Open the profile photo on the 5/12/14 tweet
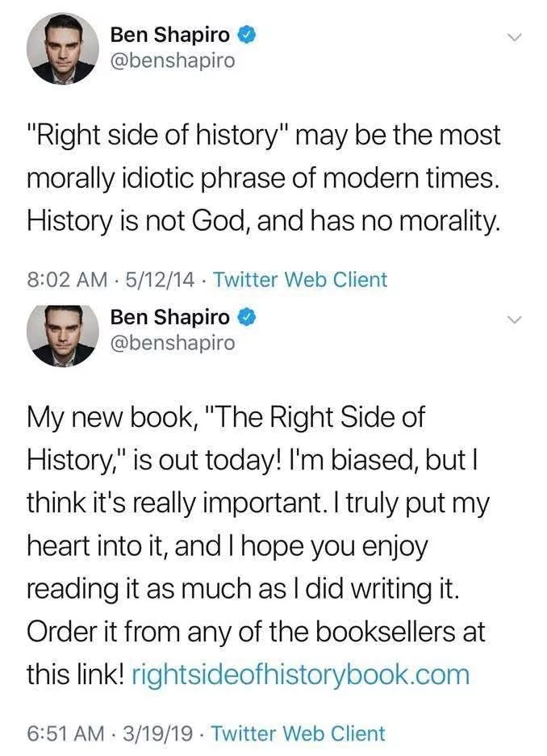Image resolution: width=547 pixels, height=756 pixels. click(x=62, y=48)
